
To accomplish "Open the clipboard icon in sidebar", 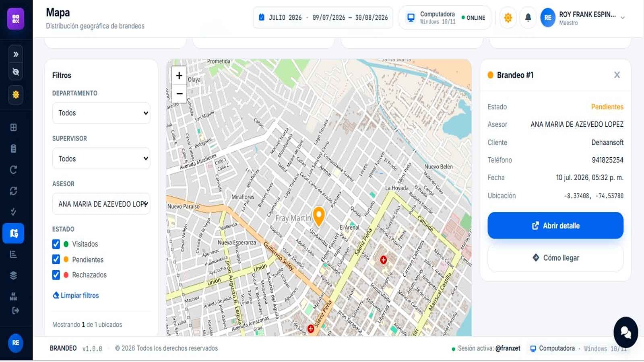I will pos(13,148).
